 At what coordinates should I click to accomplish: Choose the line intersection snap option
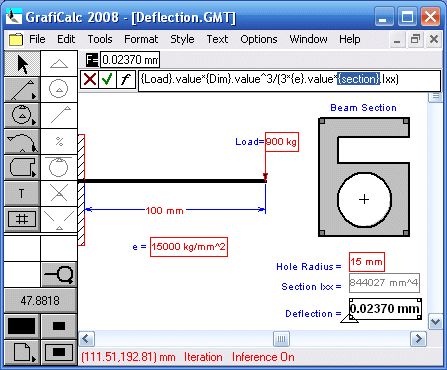click(59, 193)
